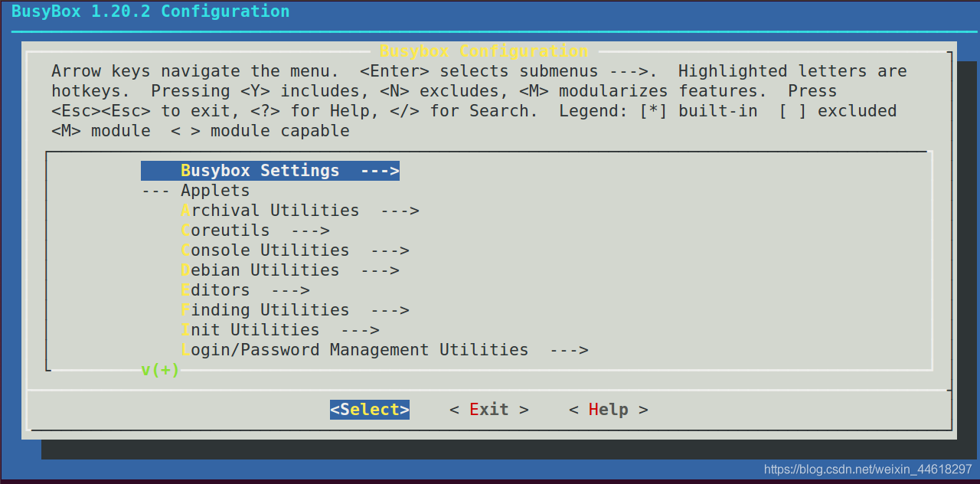Click the 'BusyBox 1.20.2 Configuration' header text
Screen dimensions: 980x484
[x=151, y=11]
